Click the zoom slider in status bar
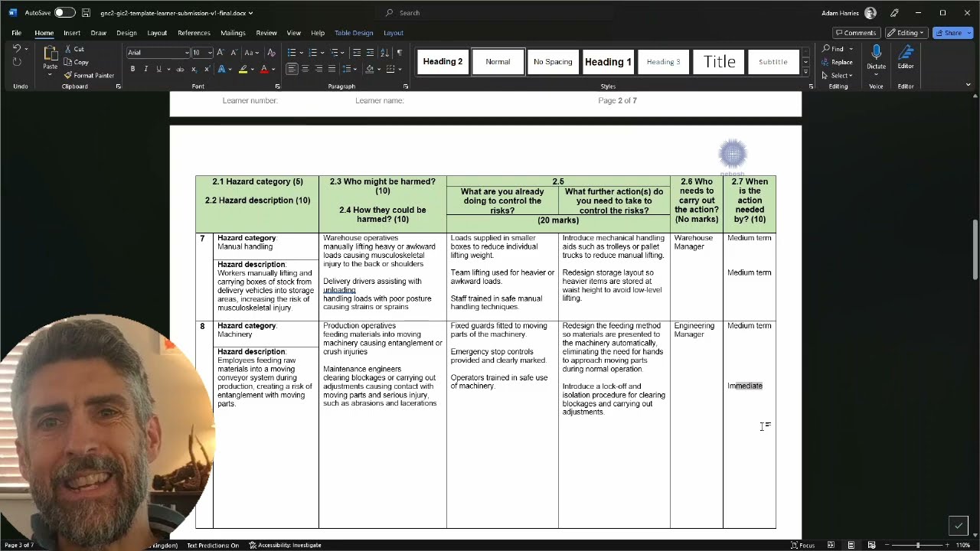 [x=917, y=545]
